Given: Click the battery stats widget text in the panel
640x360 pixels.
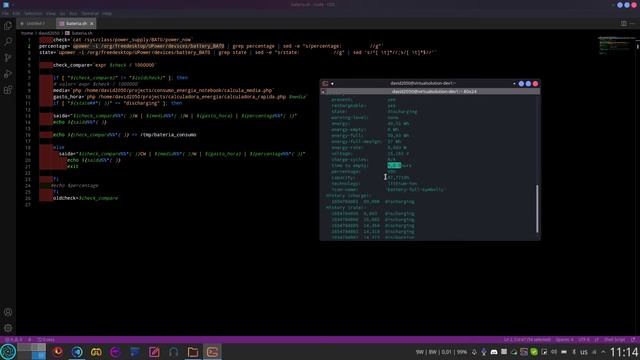Looking at the screenshot, I should pyautogui.click(x=441, y=352).
